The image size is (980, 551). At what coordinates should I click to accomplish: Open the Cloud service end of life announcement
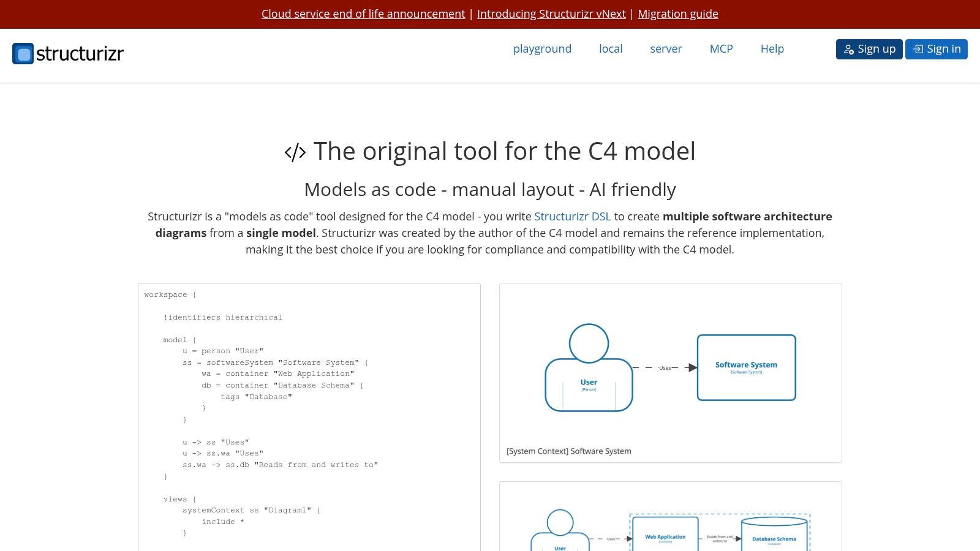click(x=363, y=13)
